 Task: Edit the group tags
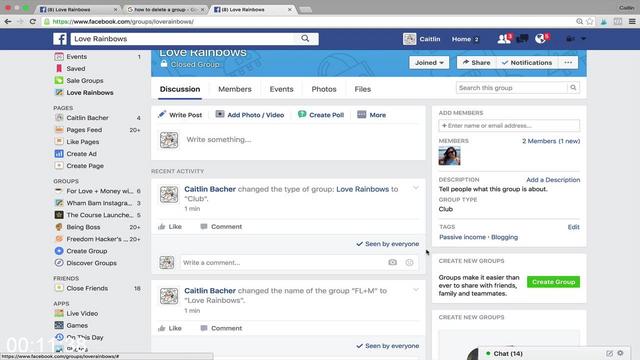[x=573, y=227]
